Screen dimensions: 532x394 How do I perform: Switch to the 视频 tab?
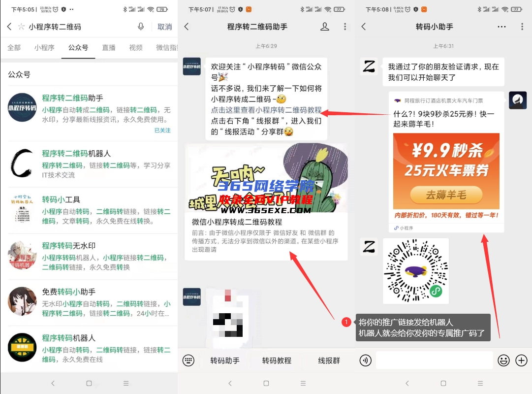[136, 47]
